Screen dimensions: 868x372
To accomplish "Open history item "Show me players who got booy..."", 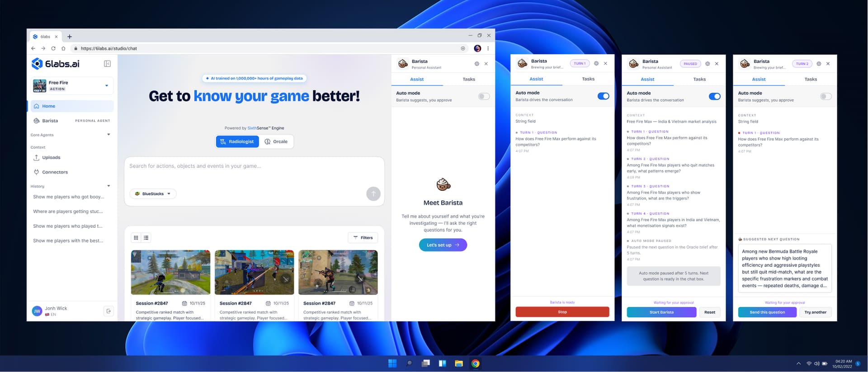I will pyautogui.click(x=69, y=197).
